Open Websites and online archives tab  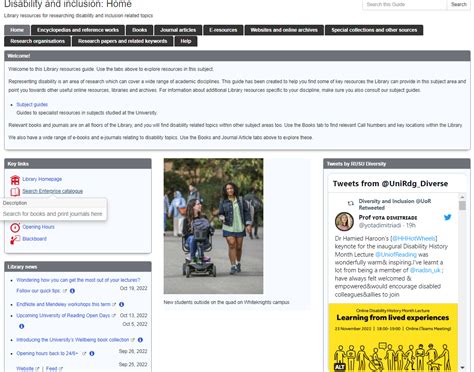(284, 30)
